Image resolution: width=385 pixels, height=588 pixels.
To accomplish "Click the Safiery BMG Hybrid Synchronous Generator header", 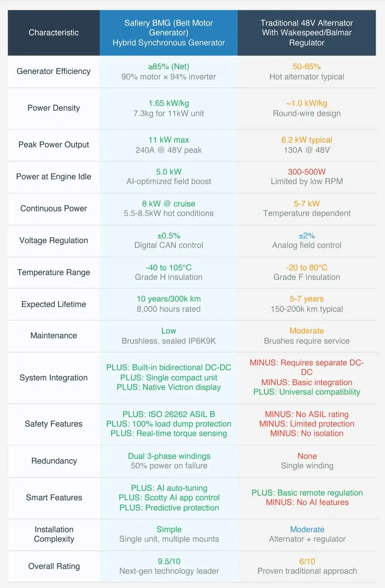I will (169, 33).
